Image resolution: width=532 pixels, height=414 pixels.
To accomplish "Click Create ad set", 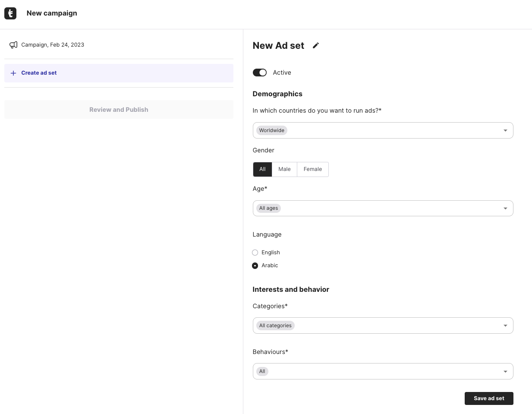I will point(119,73).
